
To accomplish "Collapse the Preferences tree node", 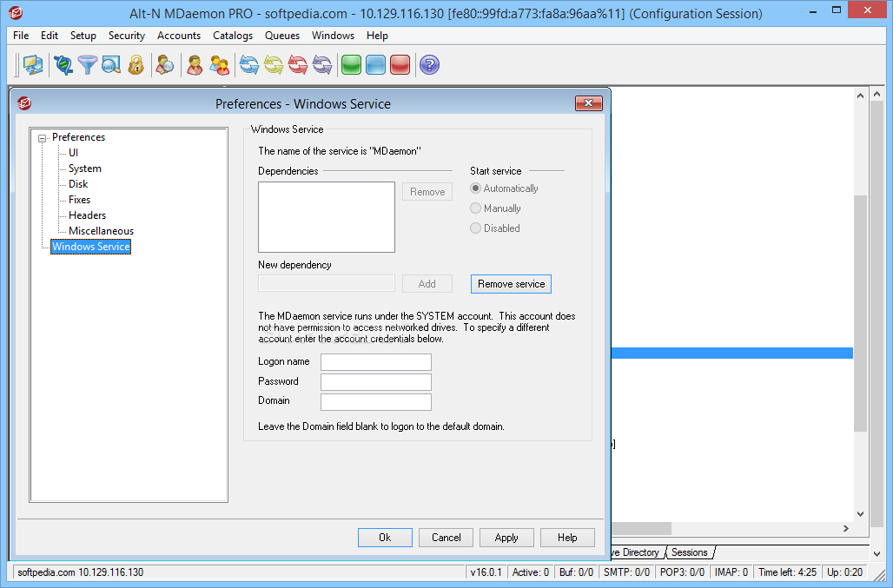I will 42,138.
